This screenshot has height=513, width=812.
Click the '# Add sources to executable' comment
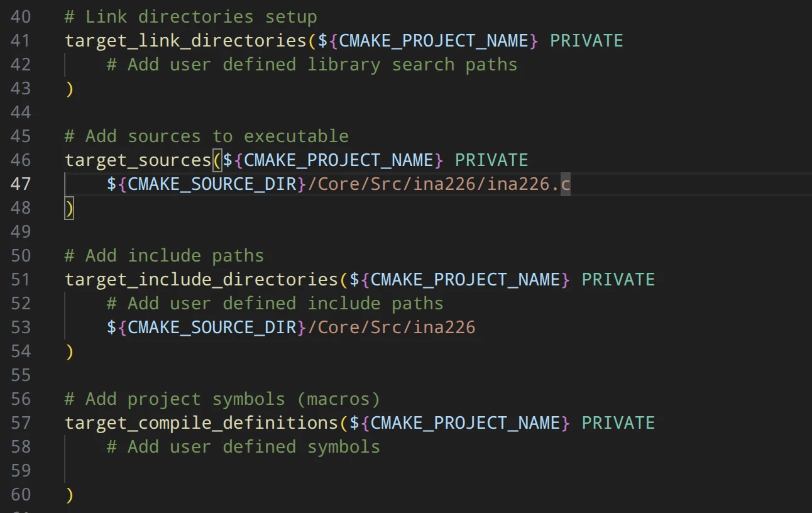207,136
